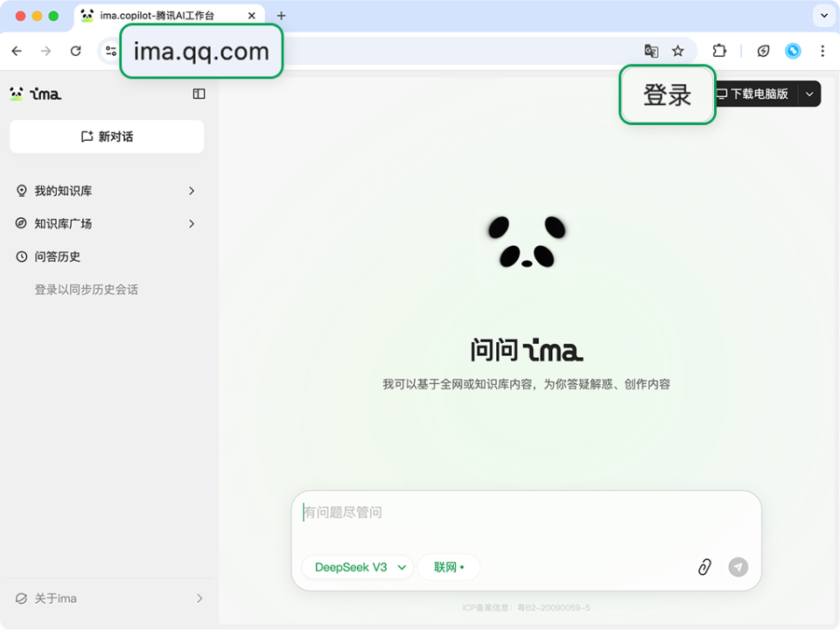Click the page translate icon in address bar
Screen dimensions: 840x630
coord(651,51)
